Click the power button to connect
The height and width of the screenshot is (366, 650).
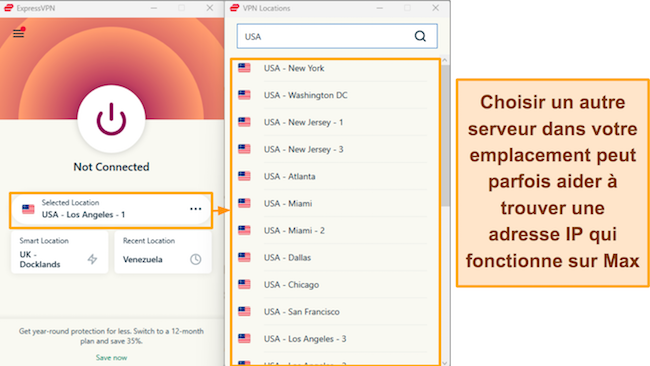(111, 119)
